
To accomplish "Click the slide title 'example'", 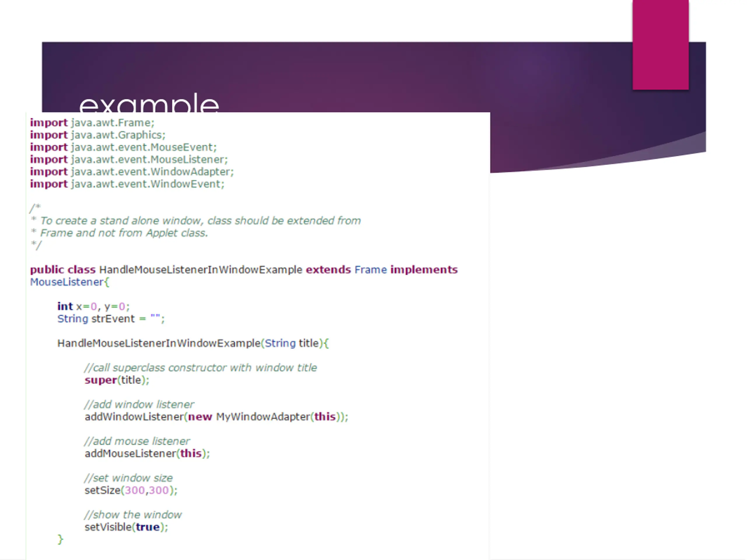I will pyautogui.click(x=149, y=103).
